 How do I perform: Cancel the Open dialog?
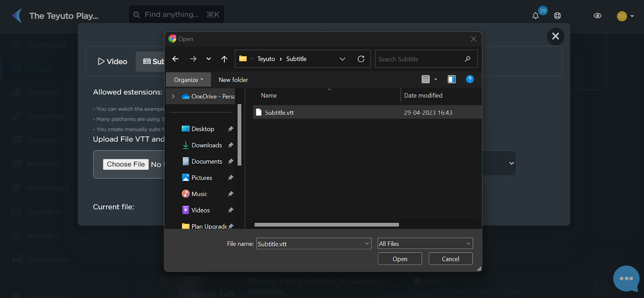[450, 259]
